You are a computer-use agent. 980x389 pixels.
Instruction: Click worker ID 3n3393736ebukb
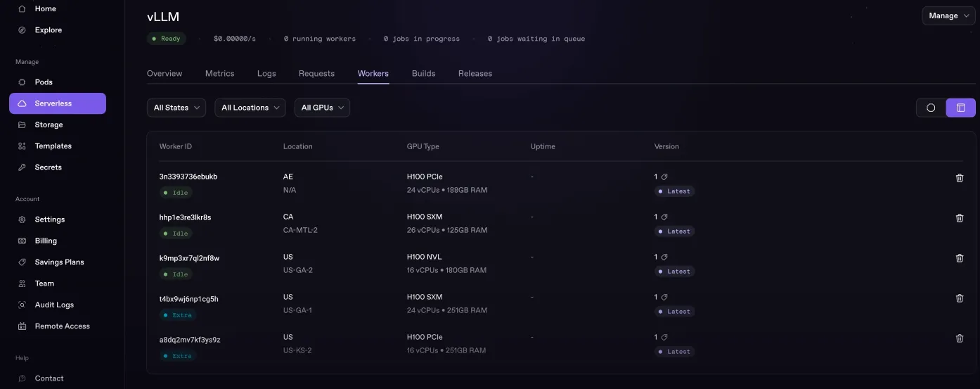188,177
